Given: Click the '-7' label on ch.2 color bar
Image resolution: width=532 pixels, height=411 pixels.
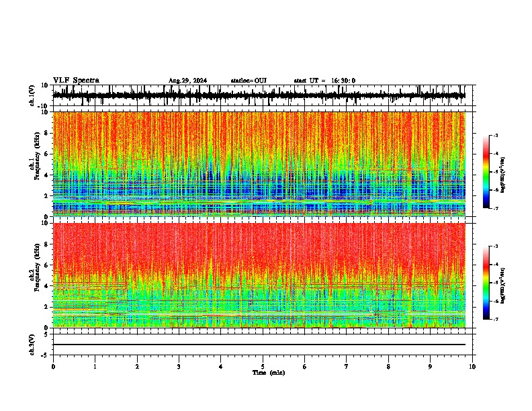Looking at the screenshot, I should point(495,319).
